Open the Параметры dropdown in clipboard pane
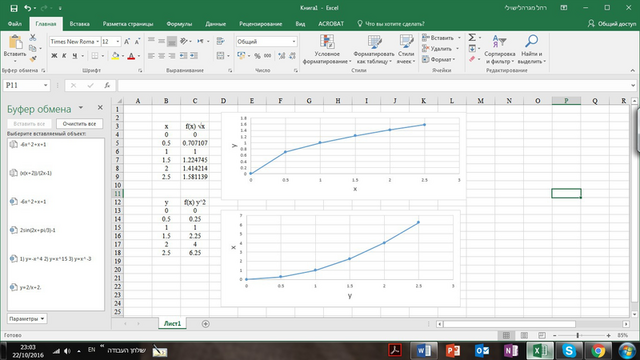Viewport: 640px width, 360px height. pyautogui.click(x=27, y=319)
